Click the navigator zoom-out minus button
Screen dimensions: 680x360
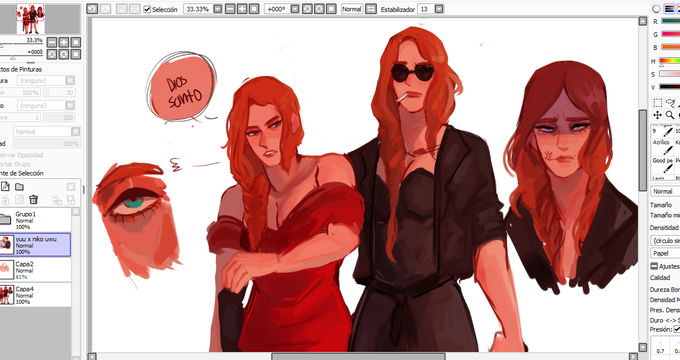pyautogui.click(x=52, y=42)
